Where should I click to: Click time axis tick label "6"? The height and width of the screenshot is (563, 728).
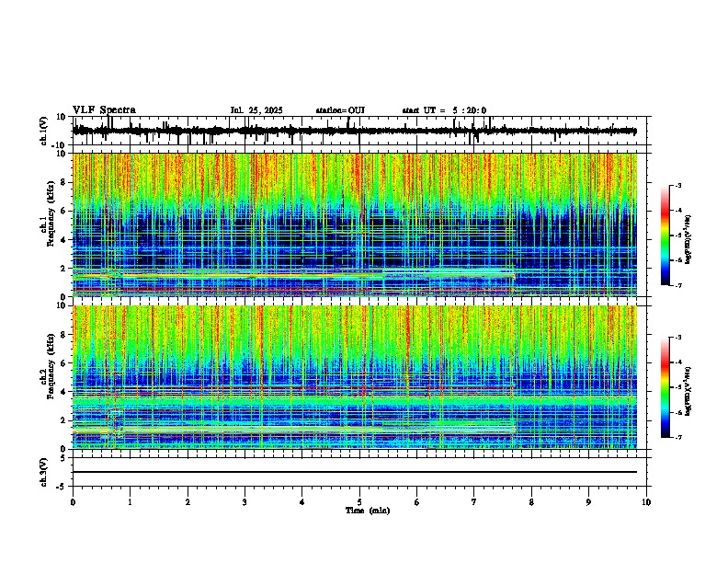417,502
